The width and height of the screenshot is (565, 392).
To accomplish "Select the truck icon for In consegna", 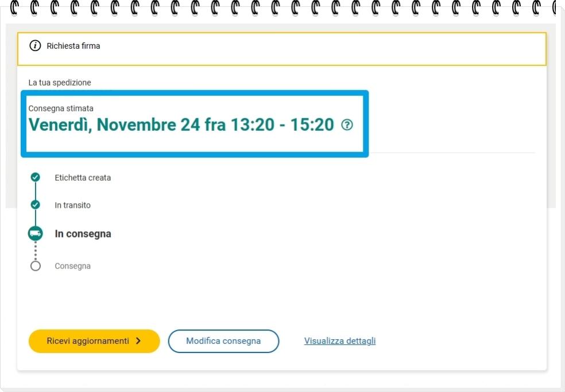I will click(x=36, y=234).
